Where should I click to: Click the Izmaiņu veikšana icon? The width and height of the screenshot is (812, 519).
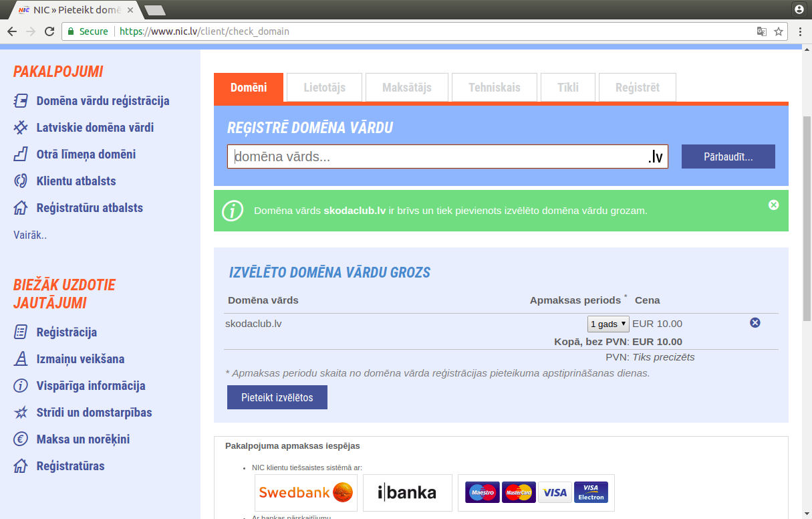point(21,359)
